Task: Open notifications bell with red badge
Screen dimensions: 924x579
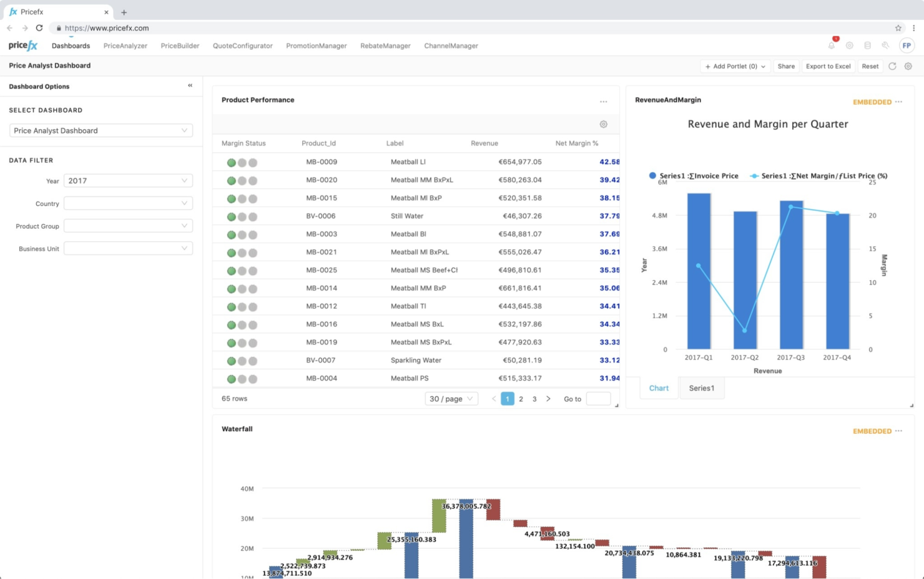Action: point(831,46)
